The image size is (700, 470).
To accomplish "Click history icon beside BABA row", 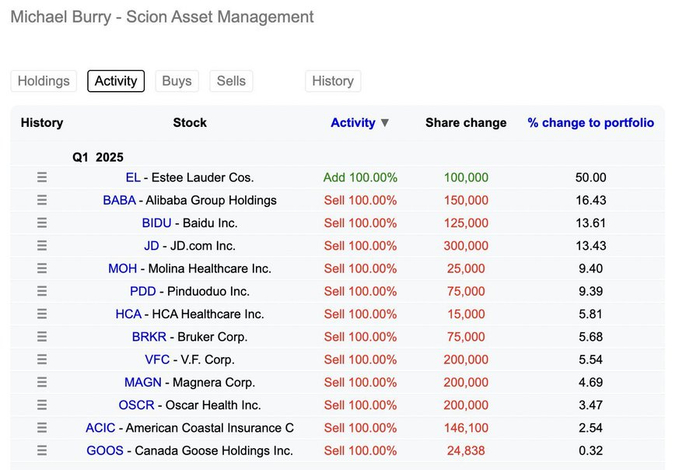I will click(42, 200).
